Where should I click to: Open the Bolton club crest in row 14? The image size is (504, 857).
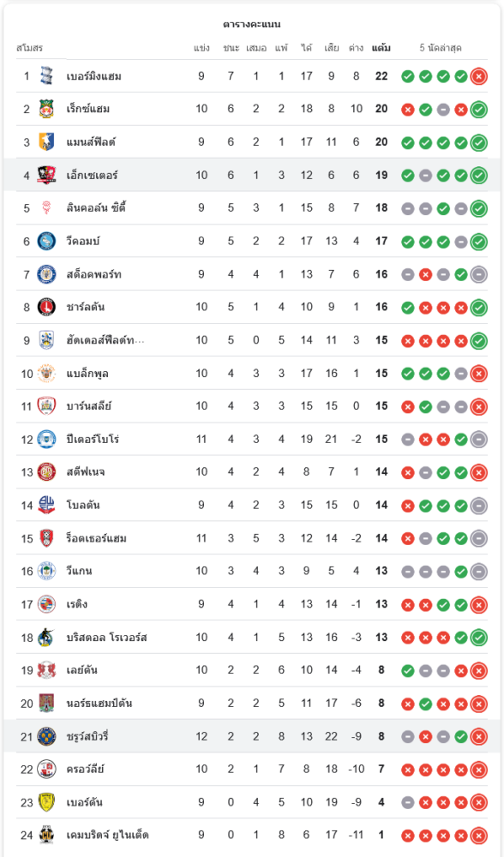pos(46,505)
